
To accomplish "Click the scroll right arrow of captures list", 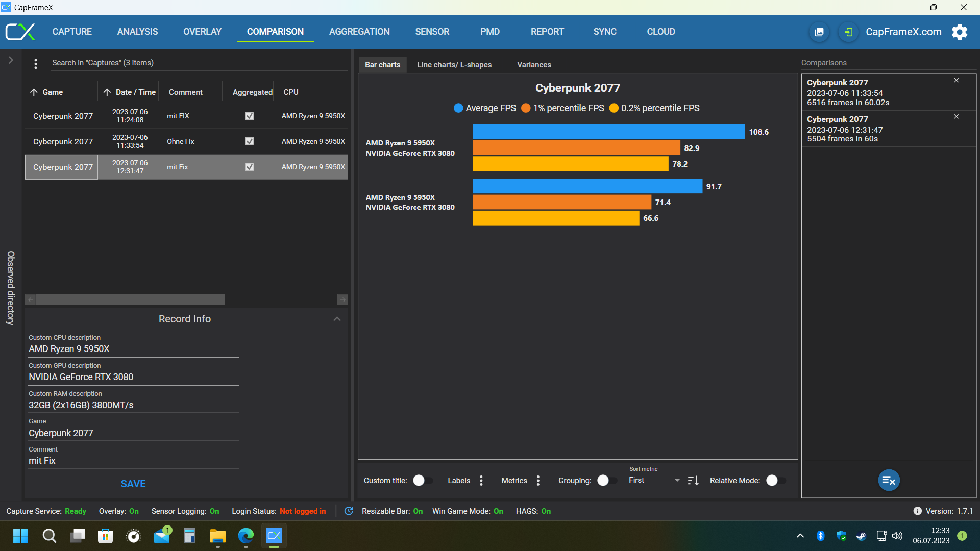I will [342, 299].
